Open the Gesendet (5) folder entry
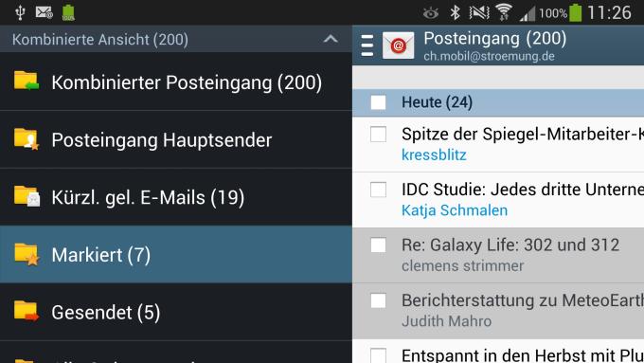644x363 pixels. [176, 312]
